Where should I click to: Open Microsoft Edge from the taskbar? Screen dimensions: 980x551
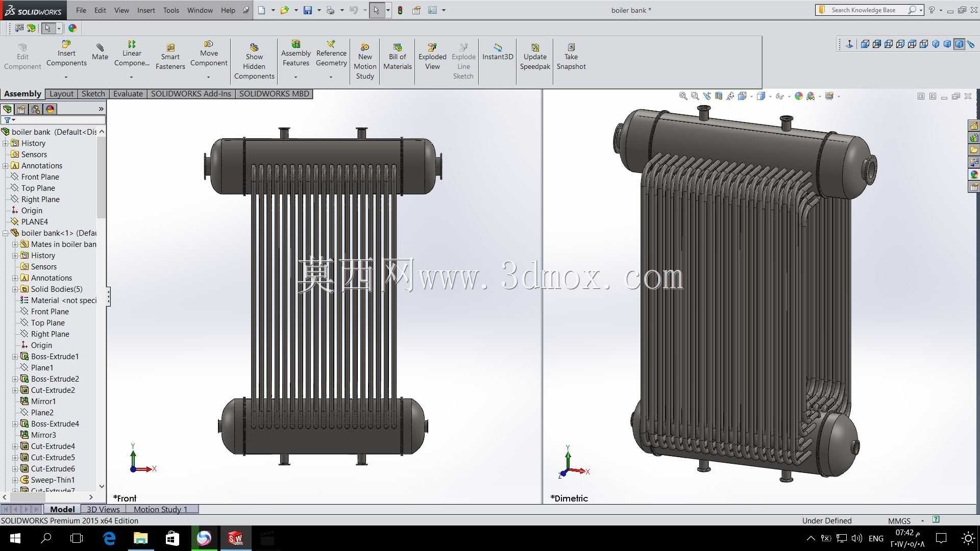pyautogui.click(x=109, y=538)
